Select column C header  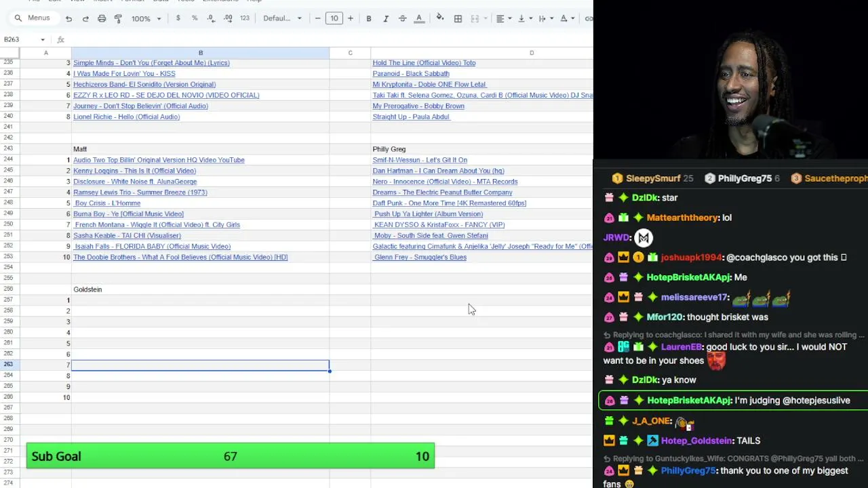tap(350, 53)
